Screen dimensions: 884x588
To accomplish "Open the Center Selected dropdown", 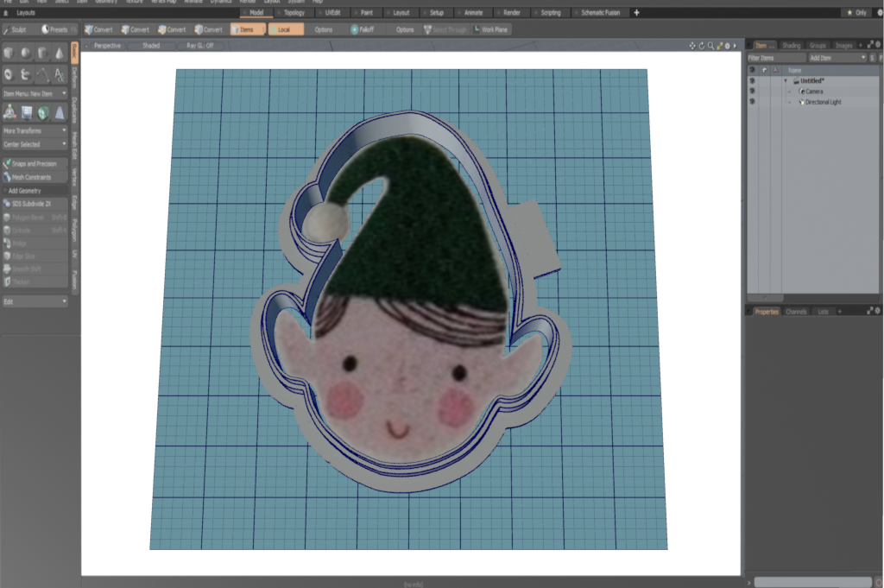I will tap(35, 144).
